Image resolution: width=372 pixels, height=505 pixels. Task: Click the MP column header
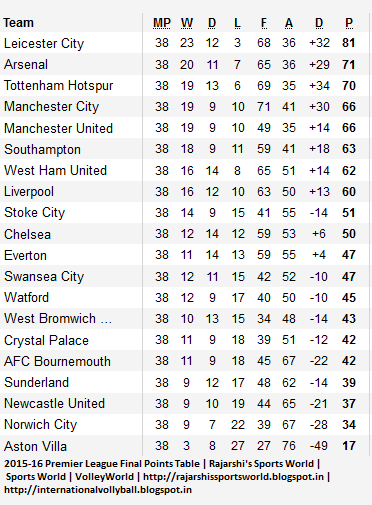[162, 23]
